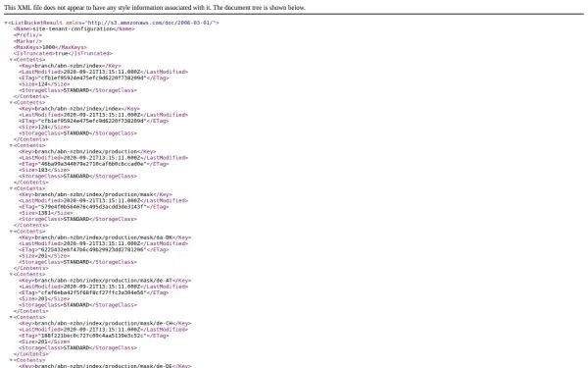The width and height of the screenshot is (588, 368).
Task: Click LastModified line under key mask/de-CH
Action: [104, 330]
